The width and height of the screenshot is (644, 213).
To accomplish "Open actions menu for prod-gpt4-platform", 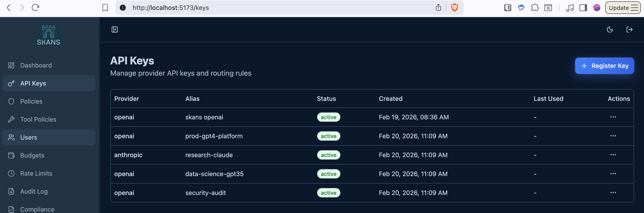I will 613,136.
